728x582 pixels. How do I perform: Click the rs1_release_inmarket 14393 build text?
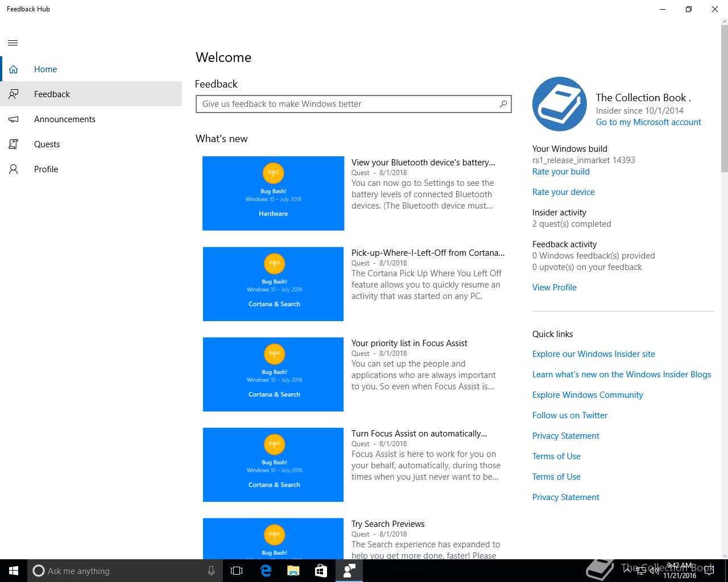(584, 160)
